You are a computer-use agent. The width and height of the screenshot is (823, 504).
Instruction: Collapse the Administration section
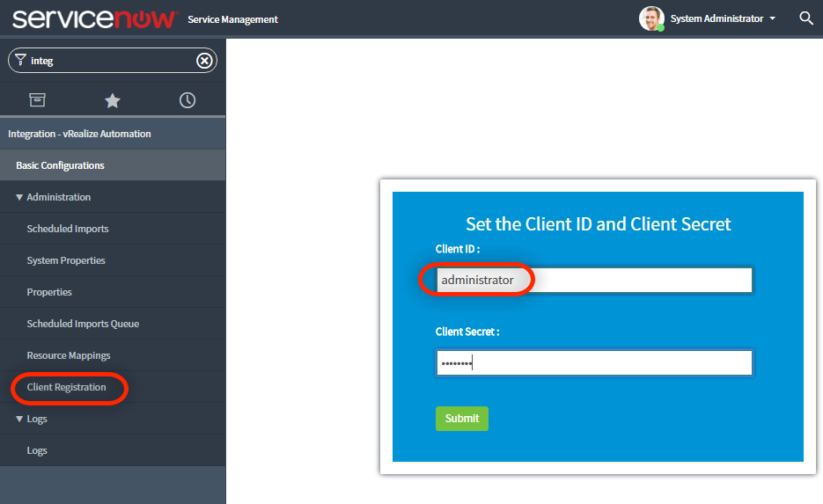point(20,197)
